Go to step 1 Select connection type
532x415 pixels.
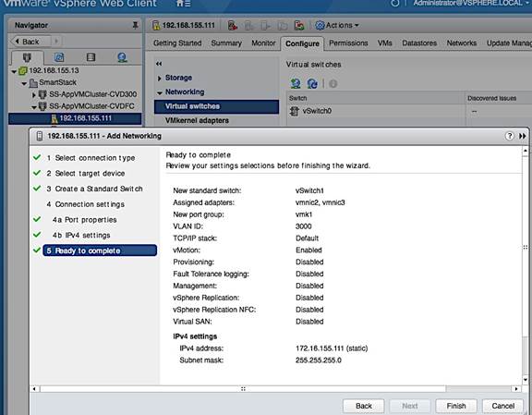click(91, 158)
